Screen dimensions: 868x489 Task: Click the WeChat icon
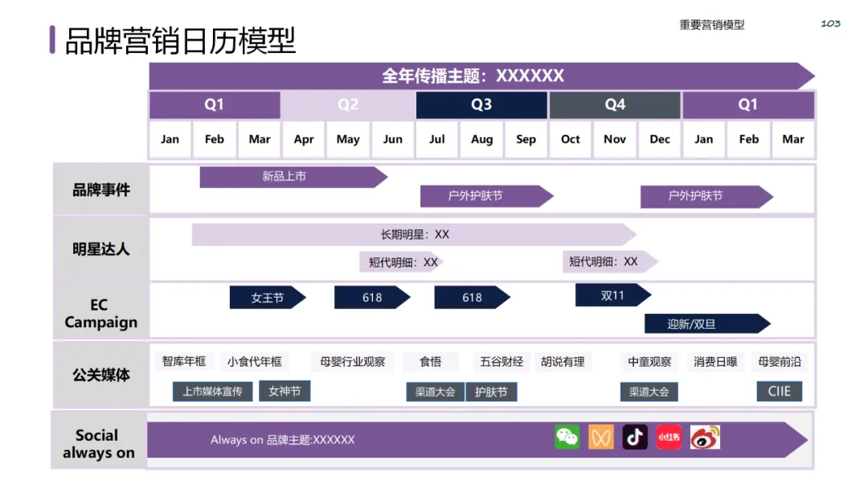[568, 437]
